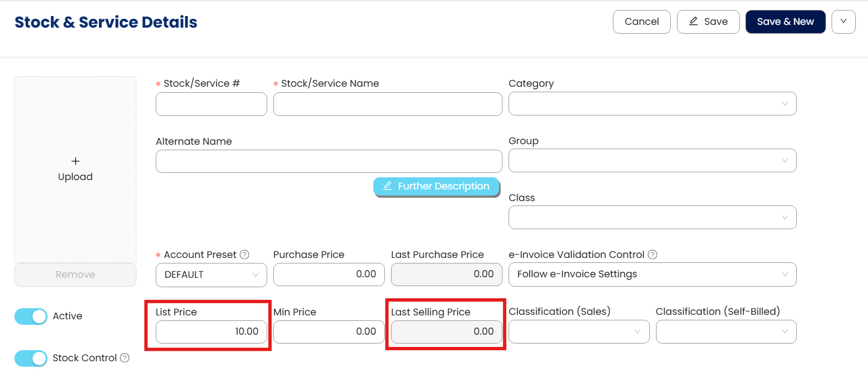
Task: Click the Cancel button
Action: point(642,22)
